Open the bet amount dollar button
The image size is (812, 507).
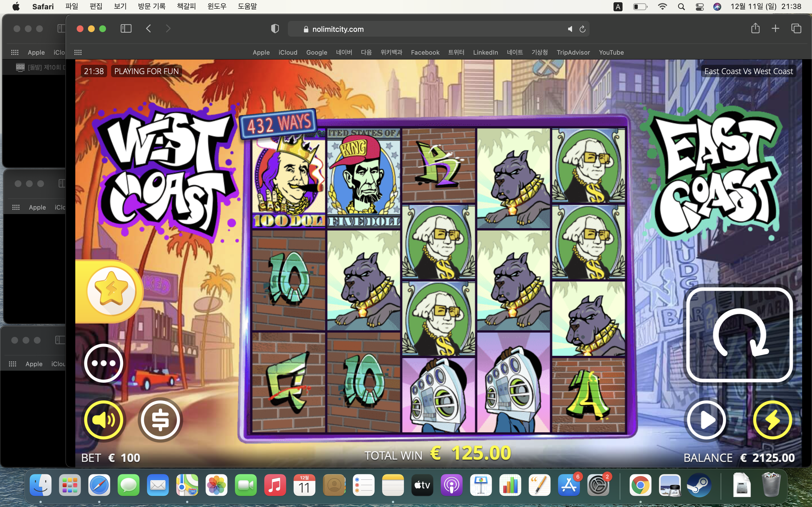(160, 419)
